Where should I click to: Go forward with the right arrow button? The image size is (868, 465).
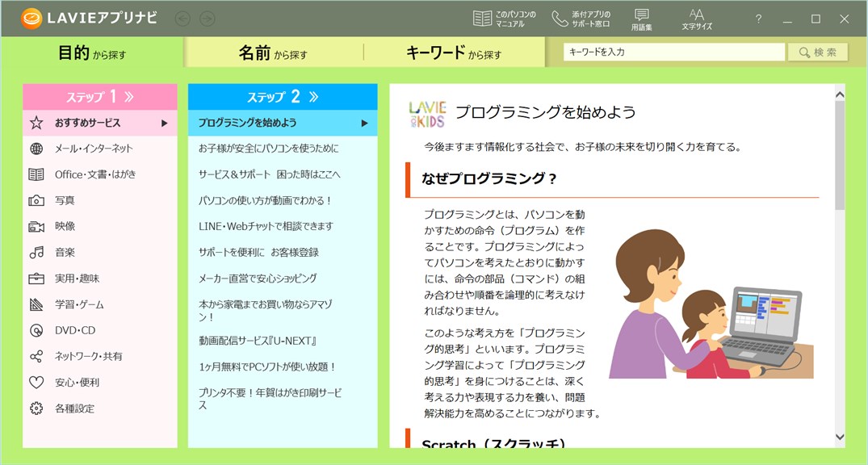pyautogui.click(x=208, y=19)
